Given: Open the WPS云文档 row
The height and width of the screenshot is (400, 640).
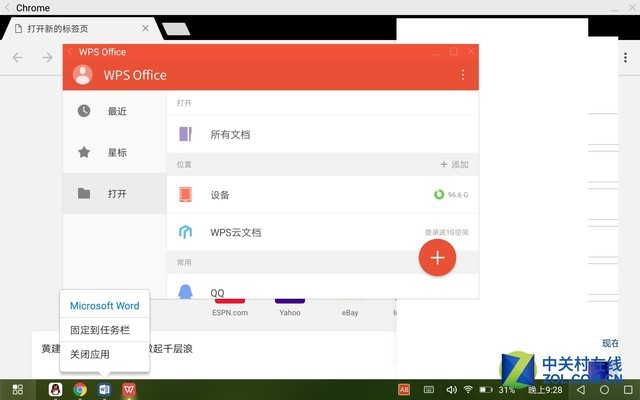Looking at the screenshot, I should (x=322, y=232).
